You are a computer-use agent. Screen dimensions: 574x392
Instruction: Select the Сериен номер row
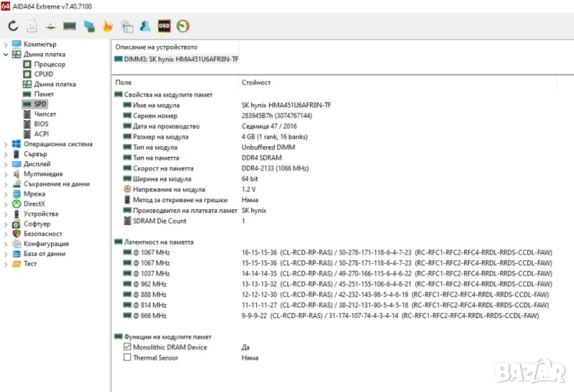coord(154,116)
